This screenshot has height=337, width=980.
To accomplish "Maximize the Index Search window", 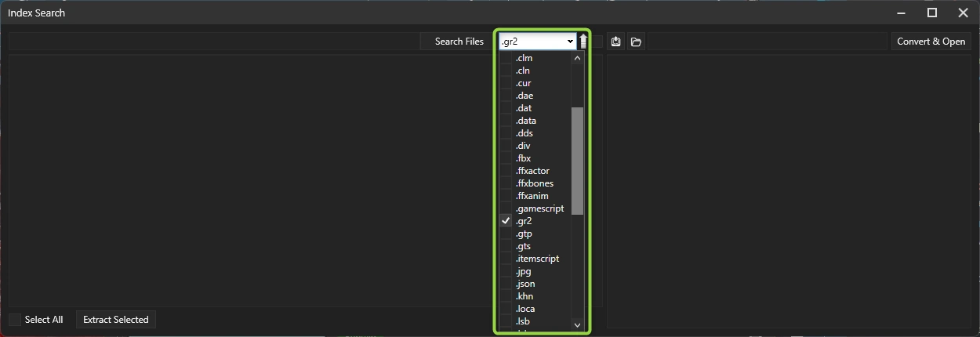I will point(932,13).
